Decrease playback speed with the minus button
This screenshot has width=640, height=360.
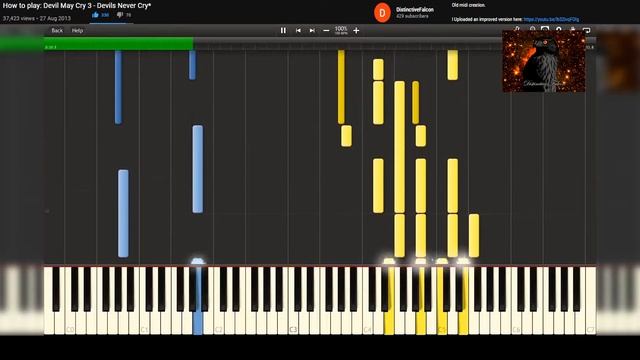[x=326, y=31]
